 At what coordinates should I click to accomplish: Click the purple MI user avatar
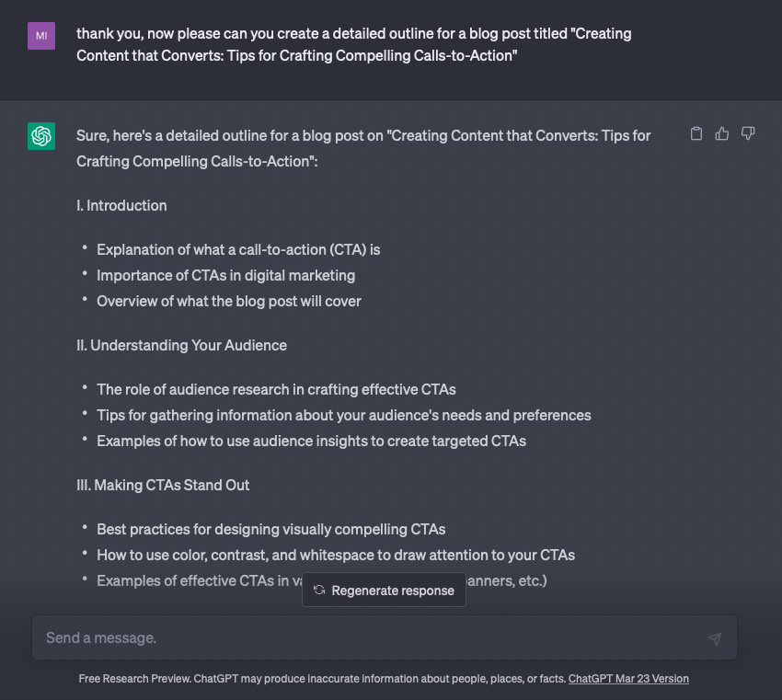41,36
